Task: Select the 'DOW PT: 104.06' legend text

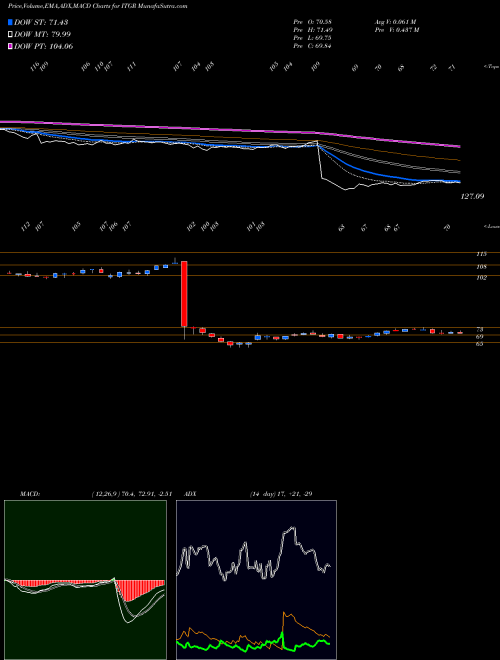Action: tap(43, 46)
